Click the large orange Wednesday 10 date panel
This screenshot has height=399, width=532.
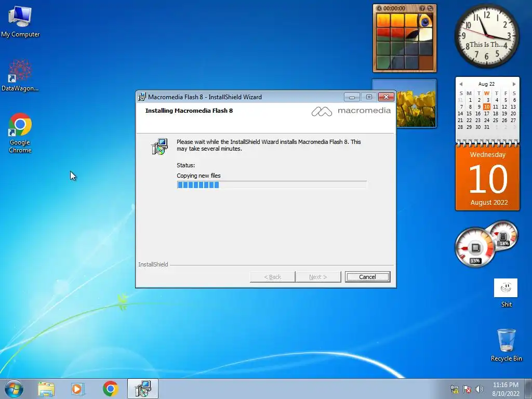pyautogui.click(x=487, y=178)
